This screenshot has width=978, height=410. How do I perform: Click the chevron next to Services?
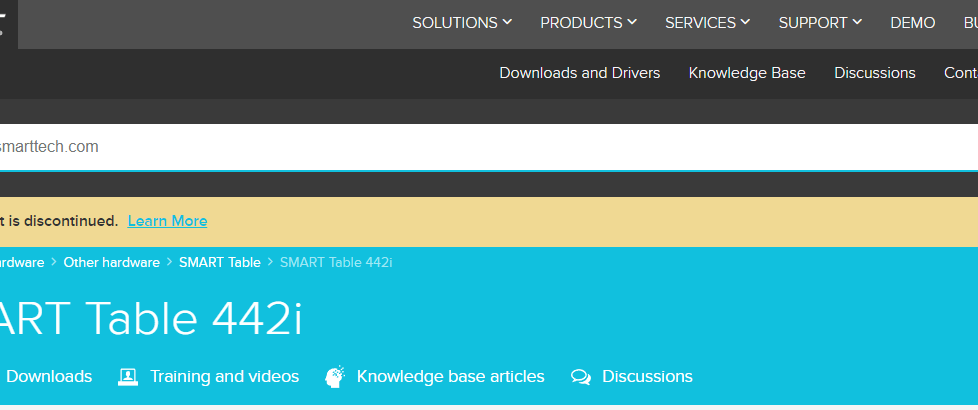click(745, 22)
